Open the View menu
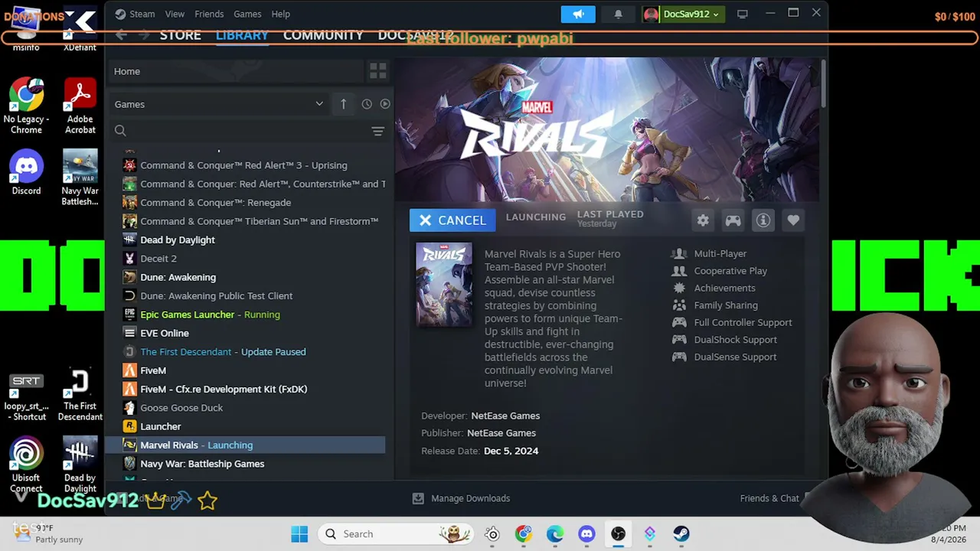The width and height of the screenshot is (980, 551). [175, 14]
